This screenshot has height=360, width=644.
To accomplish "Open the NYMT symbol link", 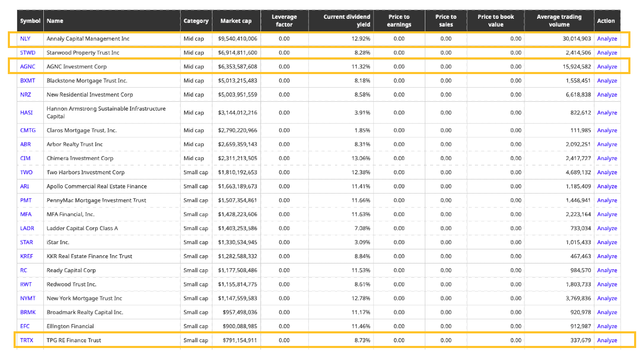I will tap(28, 298).
